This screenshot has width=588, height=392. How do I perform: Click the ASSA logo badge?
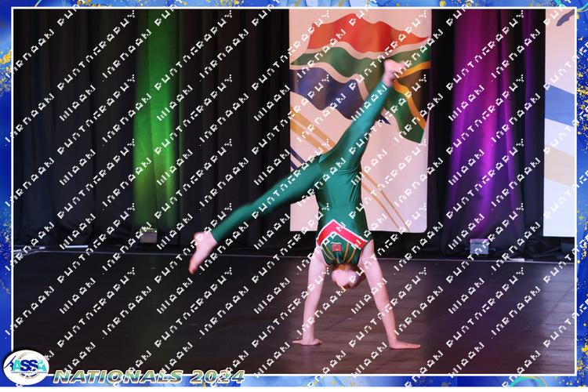[26, 367]
